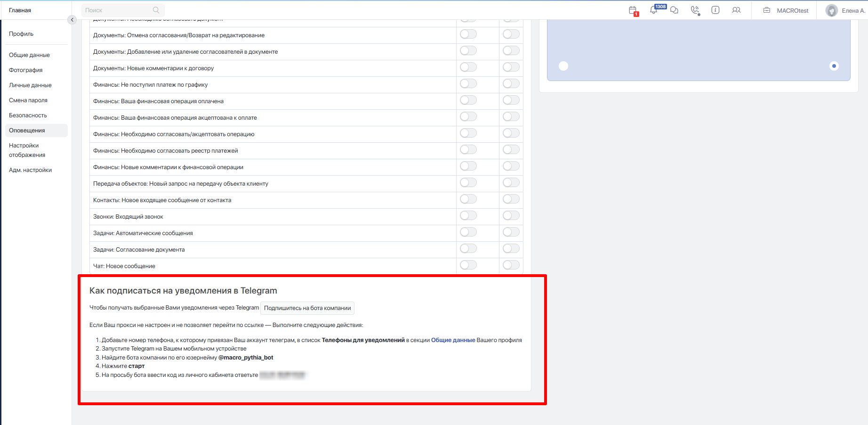Open the chat messages icon

(x=674, y=10)
